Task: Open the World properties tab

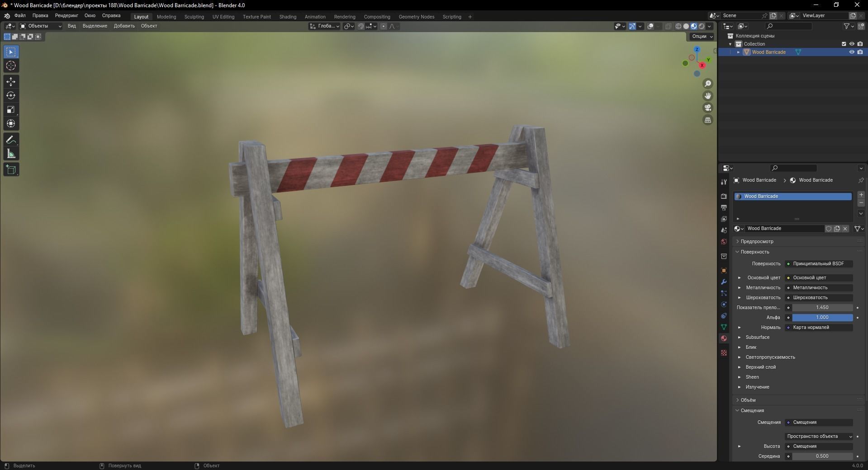Action: tap(724, 242)
